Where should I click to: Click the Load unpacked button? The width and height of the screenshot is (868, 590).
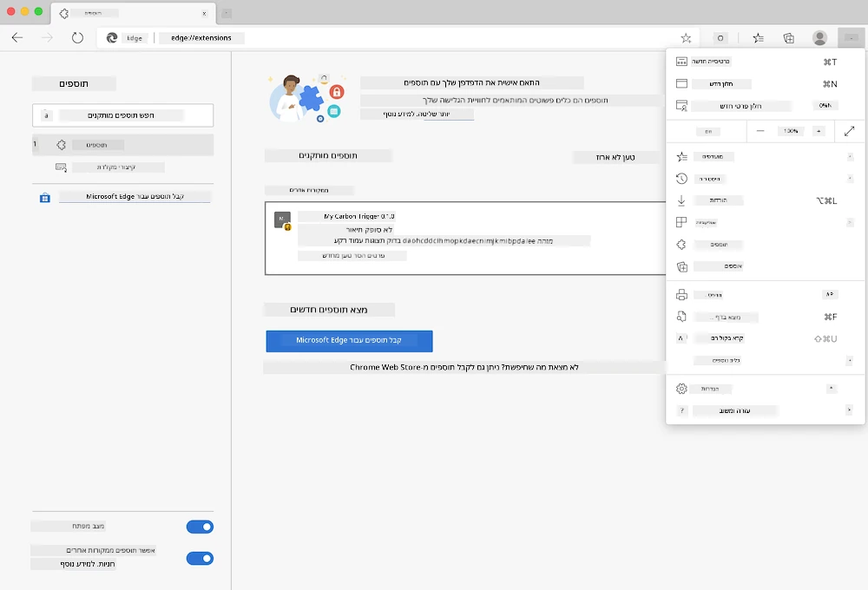coord(615,157)
